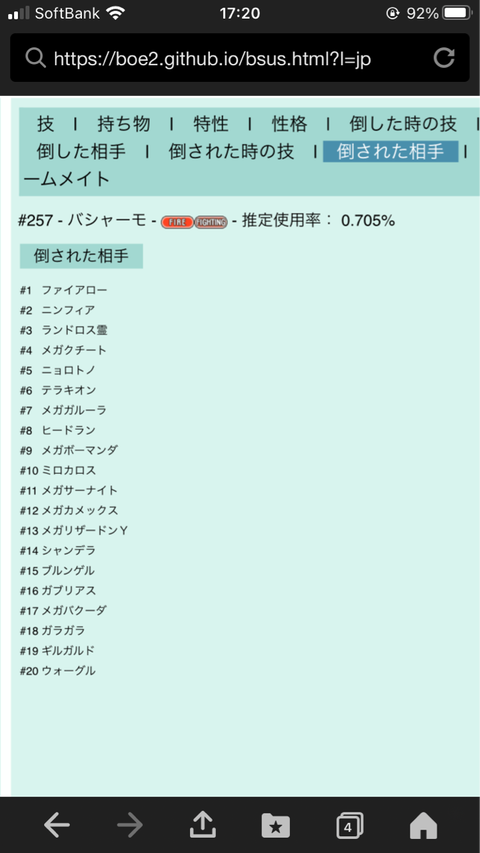Go back with the left arrow icon
The image size is (480, 853).
click(x=57, y=826)
